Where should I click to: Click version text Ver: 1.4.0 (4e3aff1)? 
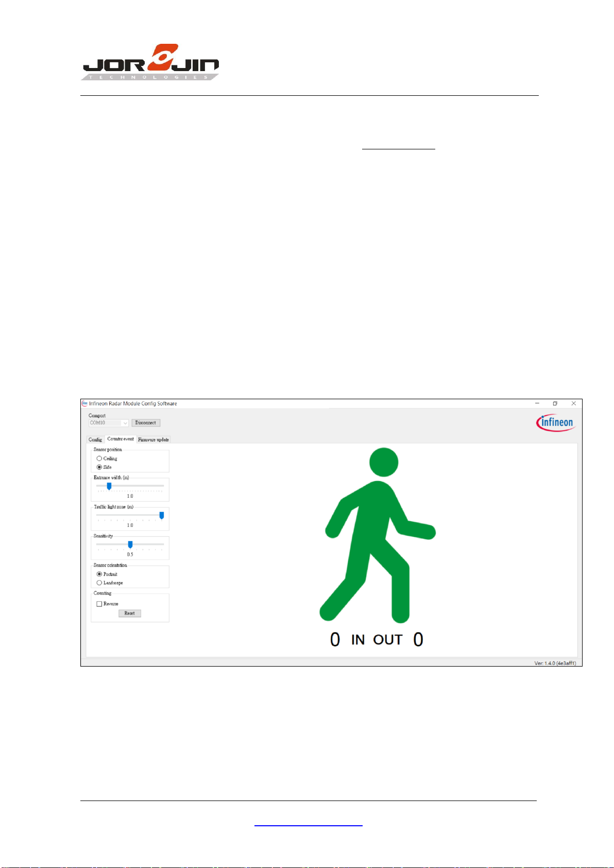(555, 663)
